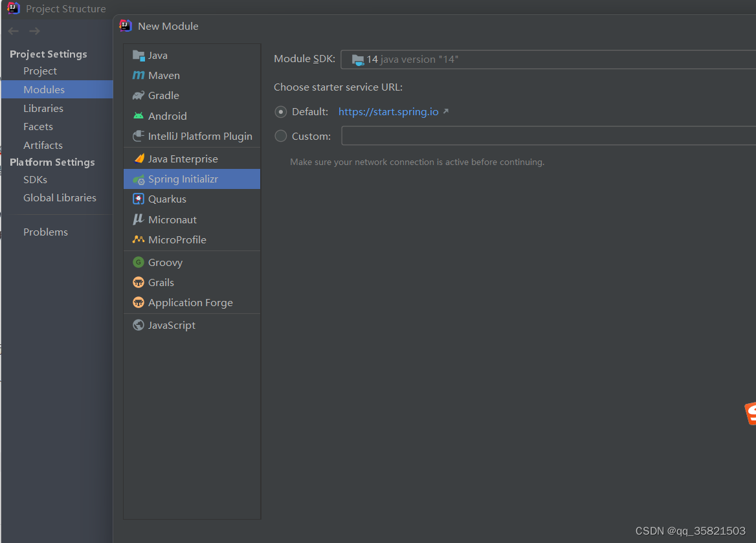Viewport: 756px width, 543px height.
Task: Select Android module type label
Action: pyautogui.click(x=167, y=116)
